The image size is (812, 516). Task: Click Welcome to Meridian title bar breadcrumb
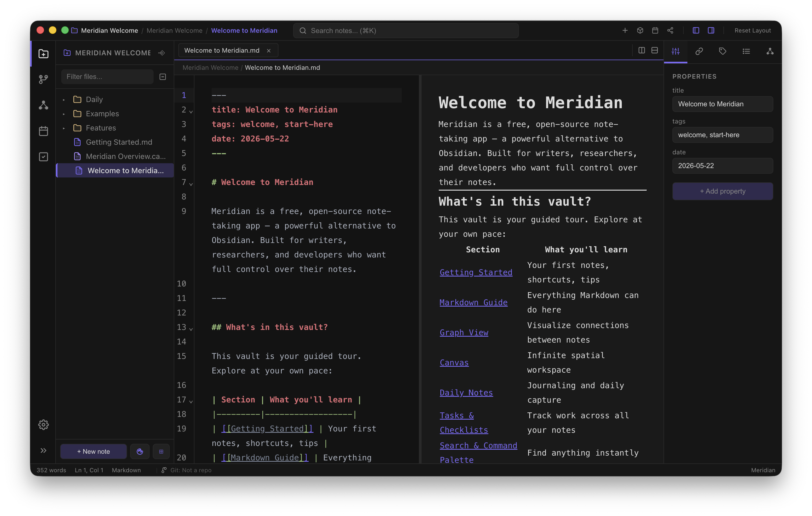tap(244, 31)
